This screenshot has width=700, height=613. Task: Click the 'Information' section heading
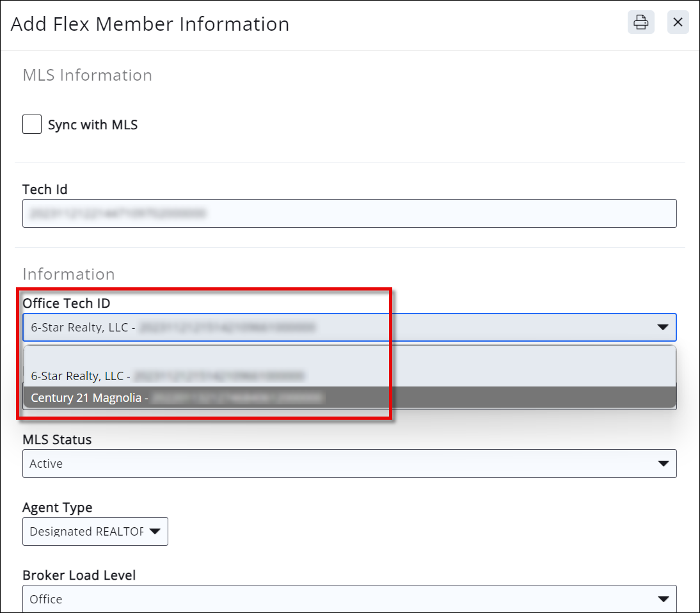coord(68,274)
